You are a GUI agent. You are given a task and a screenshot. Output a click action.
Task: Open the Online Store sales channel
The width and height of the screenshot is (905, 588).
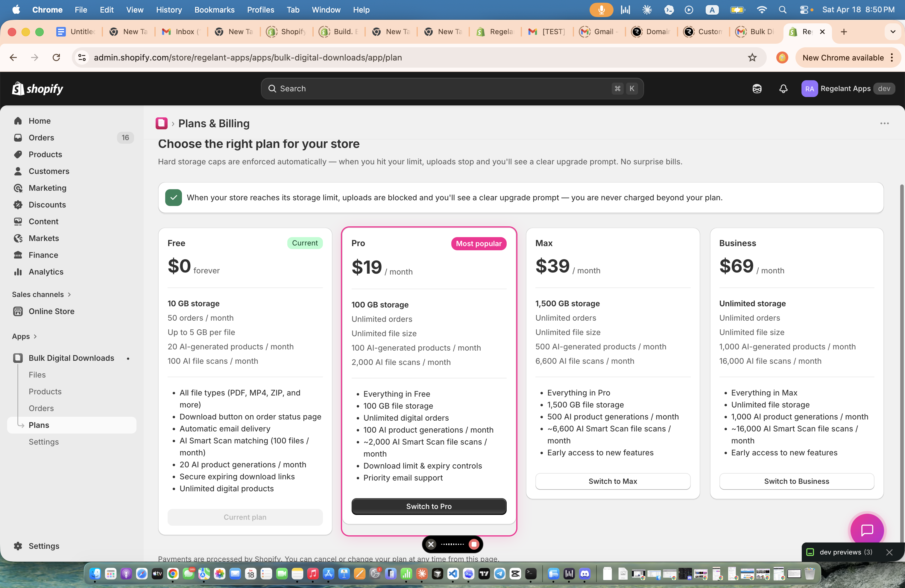tap(51, 311)
